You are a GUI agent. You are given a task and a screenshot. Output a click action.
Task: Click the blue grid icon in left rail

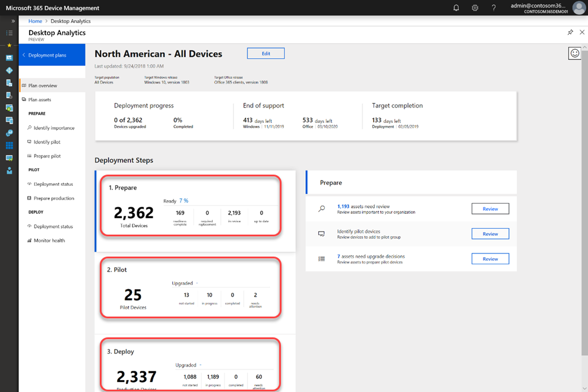pos(9,146)
